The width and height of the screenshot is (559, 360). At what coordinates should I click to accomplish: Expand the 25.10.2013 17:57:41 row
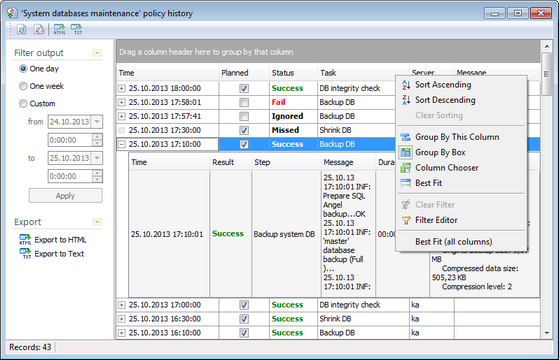[x=122, y=116]
